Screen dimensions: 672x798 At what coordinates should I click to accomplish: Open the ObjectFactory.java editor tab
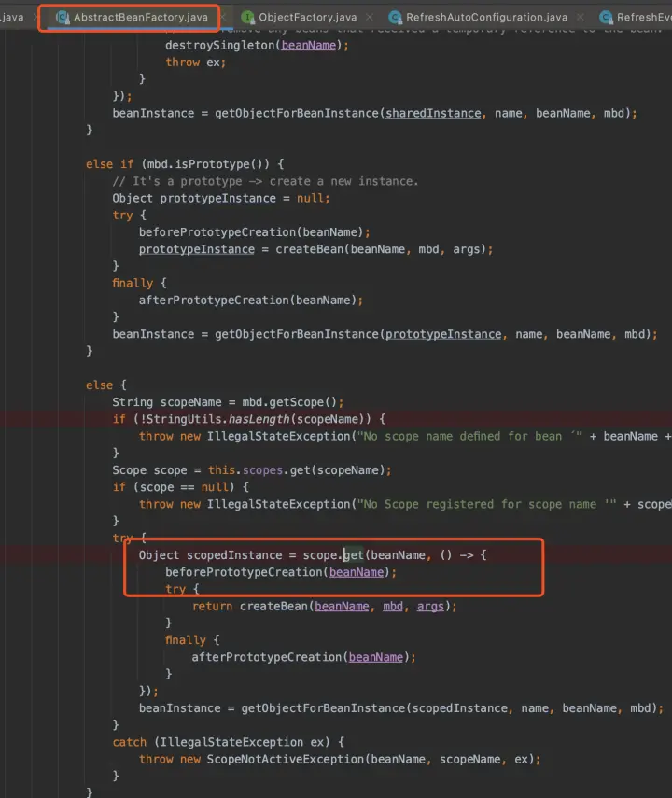click(x=306, y=18)
